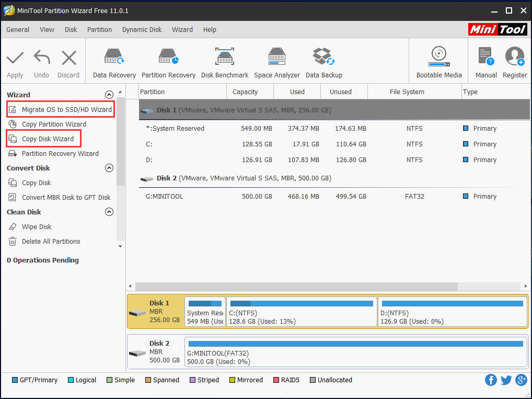
Task: Sort by Unused column header
Action: click(x=344, y=92)
